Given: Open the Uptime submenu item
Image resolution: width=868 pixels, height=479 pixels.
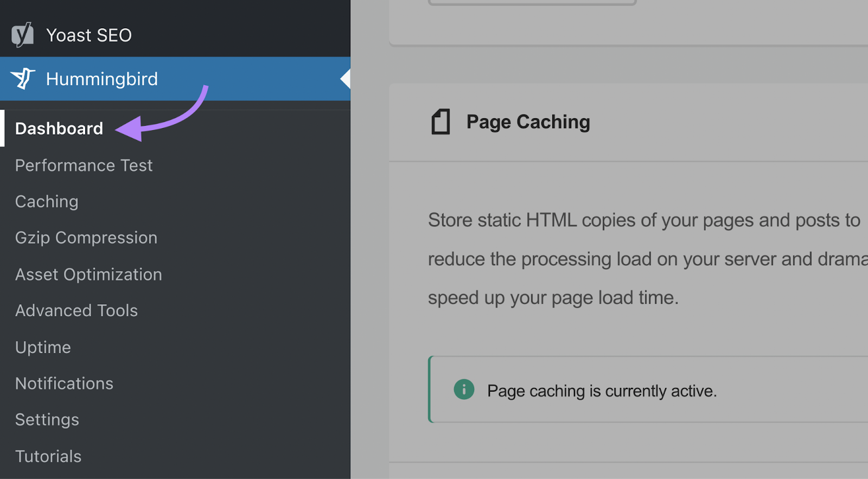Looking at the screenshot, I should pyautogui.click(x=43, y=347).
